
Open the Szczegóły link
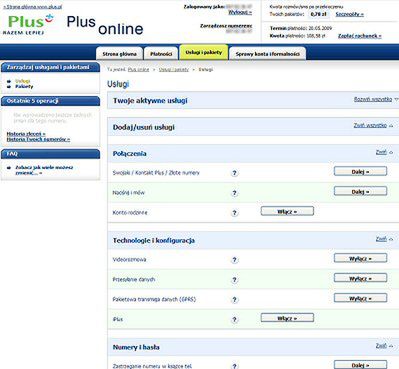pos(349,14)
